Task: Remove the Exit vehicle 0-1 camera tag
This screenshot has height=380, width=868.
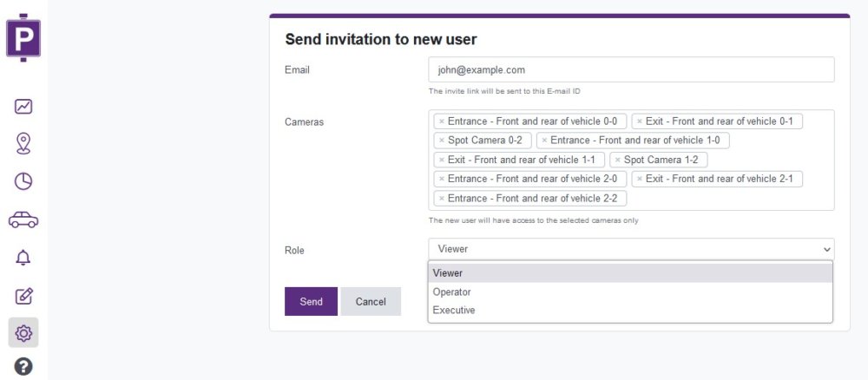Action: pos(640,121)
